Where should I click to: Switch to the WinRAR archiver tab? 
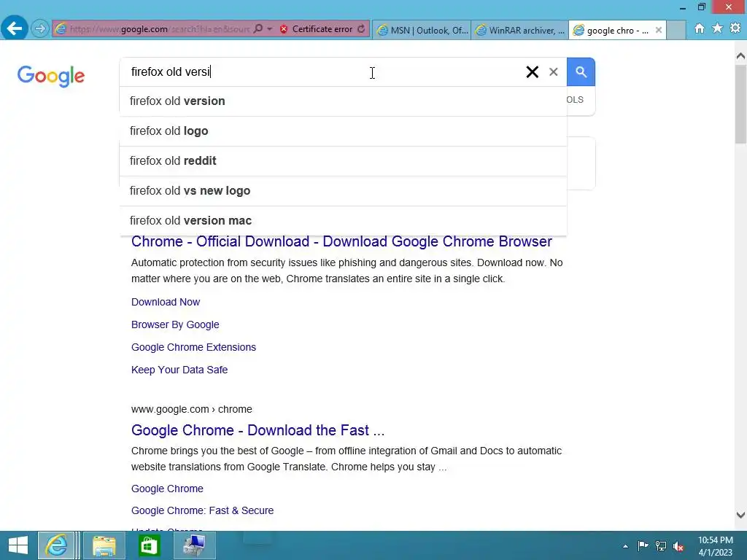click(519, 30)
